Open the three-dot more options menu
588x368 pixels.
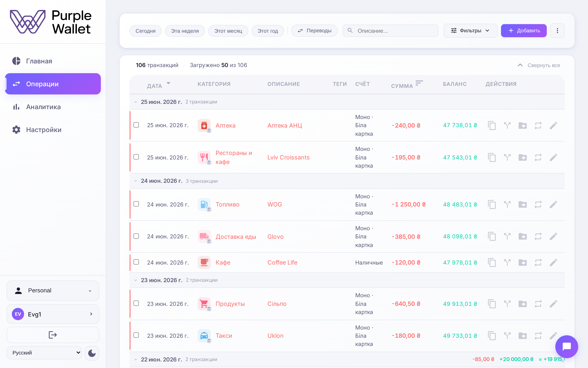coord(557,31)
